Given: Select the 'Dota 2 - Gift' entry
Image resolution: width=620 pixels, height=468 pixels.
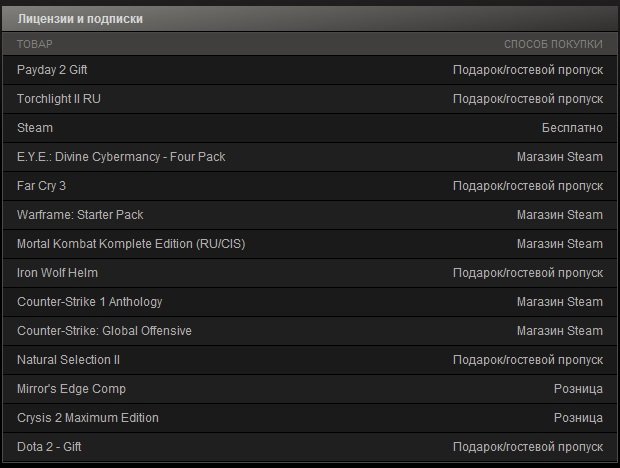Looking at the screenshot, I should [x=310, y=447].
